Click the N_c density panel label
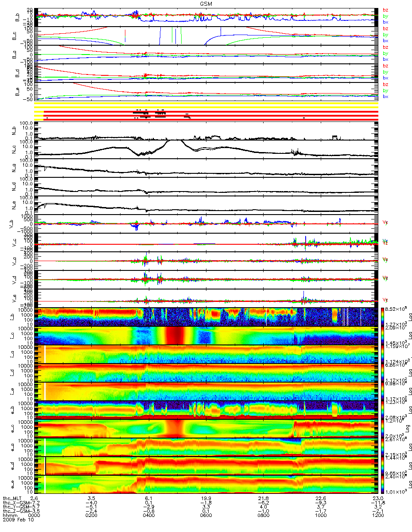 [13, 150]
